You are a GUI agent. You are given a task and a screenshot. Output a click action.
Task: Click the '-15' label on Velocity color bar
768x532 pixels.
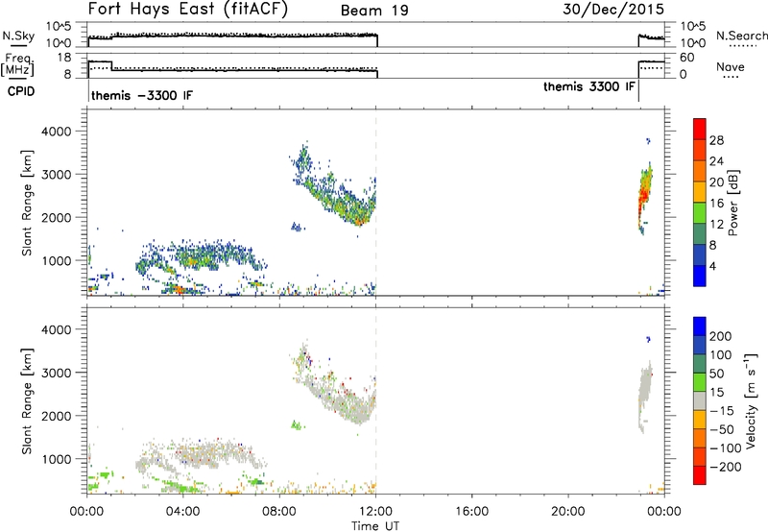pos(722,411)
